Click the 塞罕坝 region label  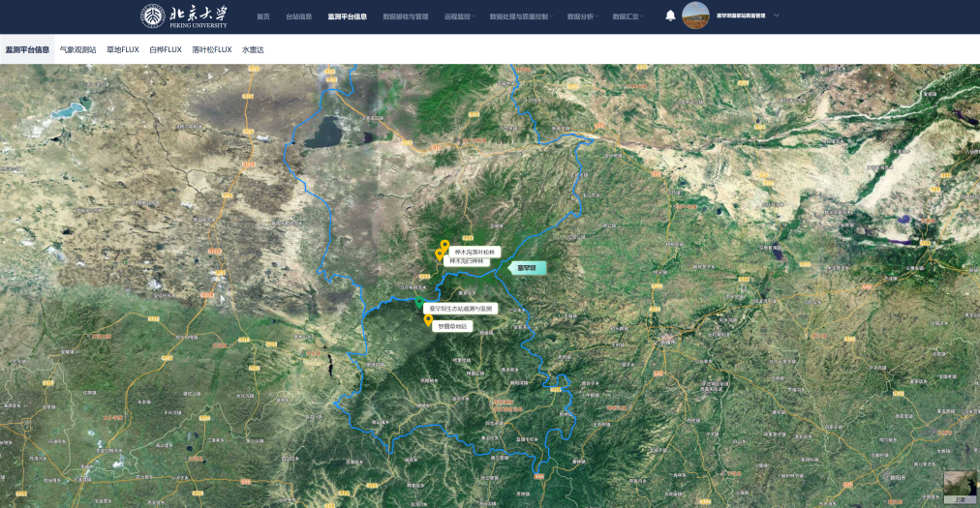tap(528, 268)
